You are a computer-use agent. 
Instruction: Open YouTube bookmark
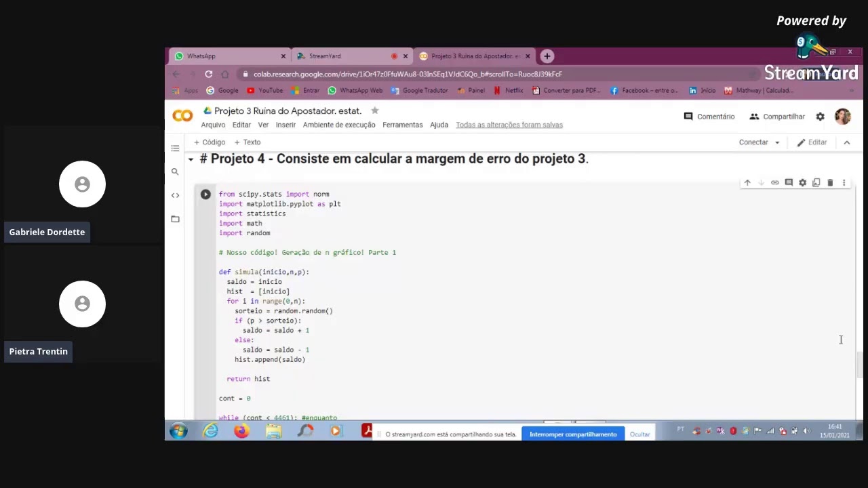265,90
